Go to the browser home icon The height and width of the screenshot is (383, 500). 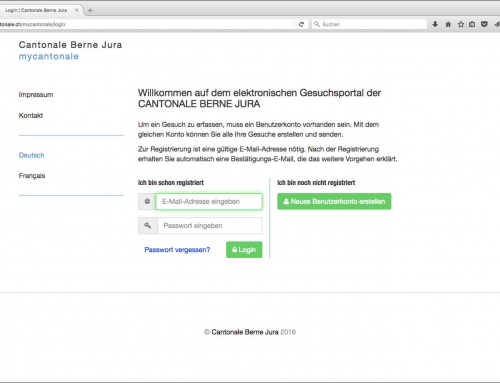click(448, 24)
